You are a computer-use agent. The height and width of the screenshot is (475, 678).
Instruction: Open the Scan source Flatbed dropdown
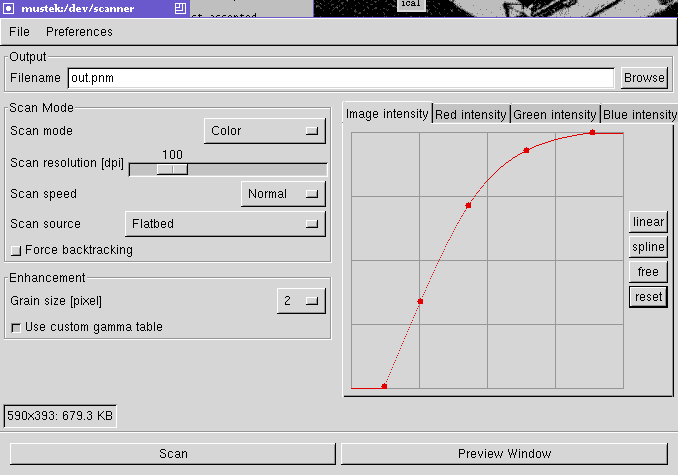(x=225, y=224)
